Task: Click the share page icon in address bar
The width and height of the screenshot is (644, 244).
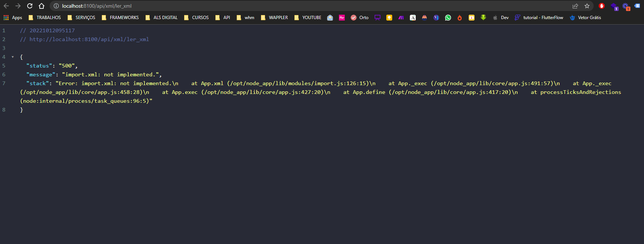Action: (x=575, y=6)
